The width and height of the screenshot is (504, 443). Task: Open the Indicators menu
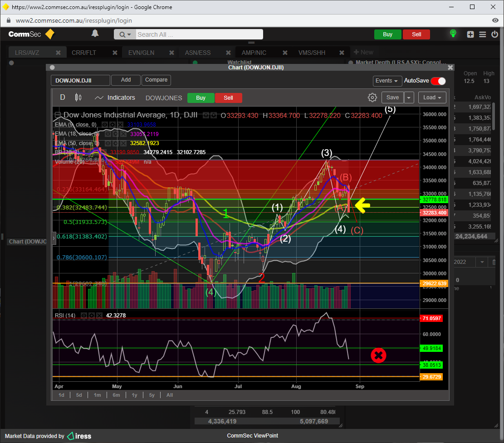(x=115, y=97)
